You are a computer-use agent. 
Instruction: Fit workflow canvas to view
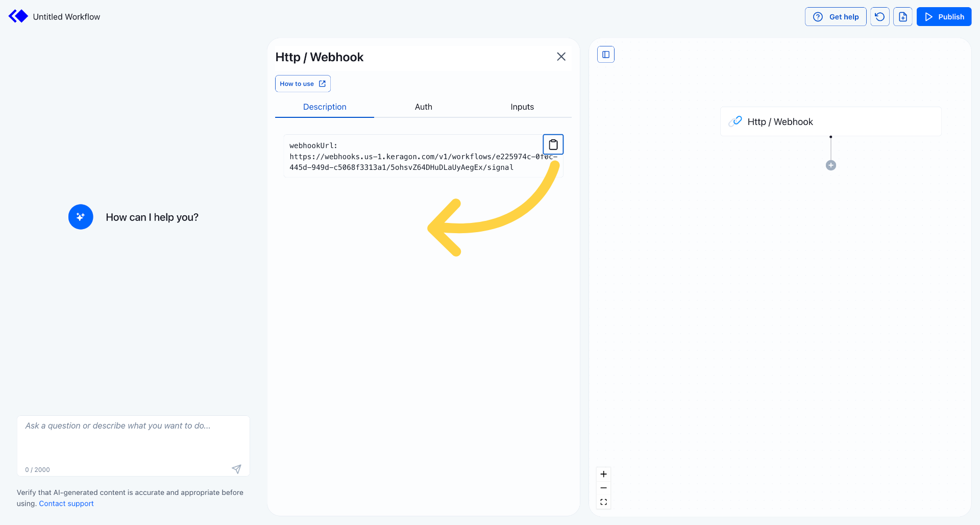[603, 502]
